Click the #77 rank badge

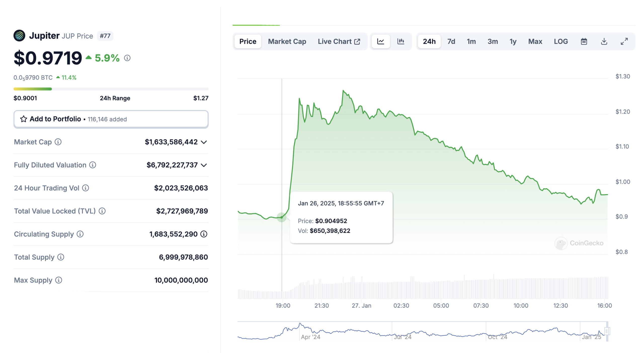click(x=105, y=36)
